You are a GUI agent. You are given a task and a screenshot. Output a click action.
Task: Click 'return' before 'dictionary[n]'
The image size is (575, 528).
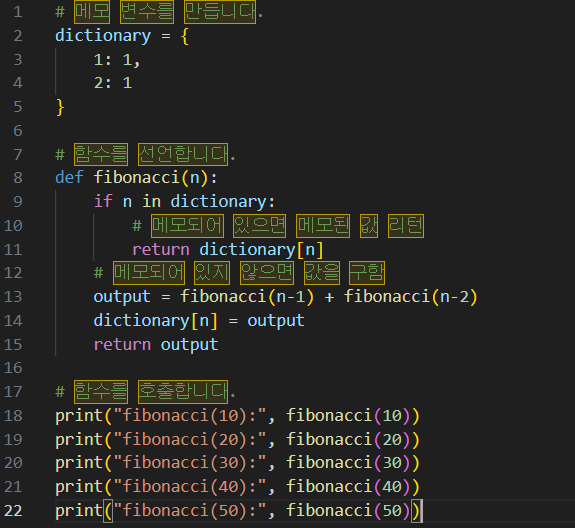161,250
